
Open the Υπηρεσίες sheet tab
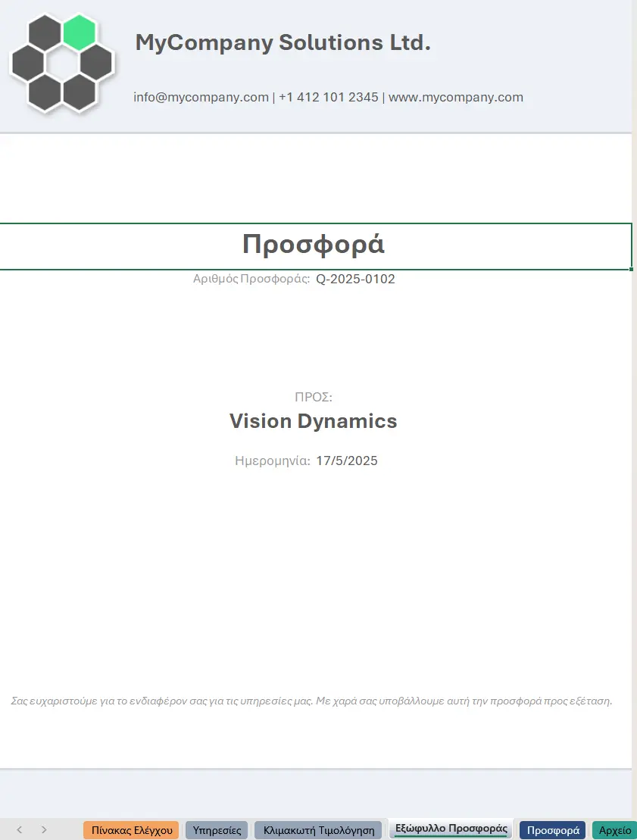217,830
